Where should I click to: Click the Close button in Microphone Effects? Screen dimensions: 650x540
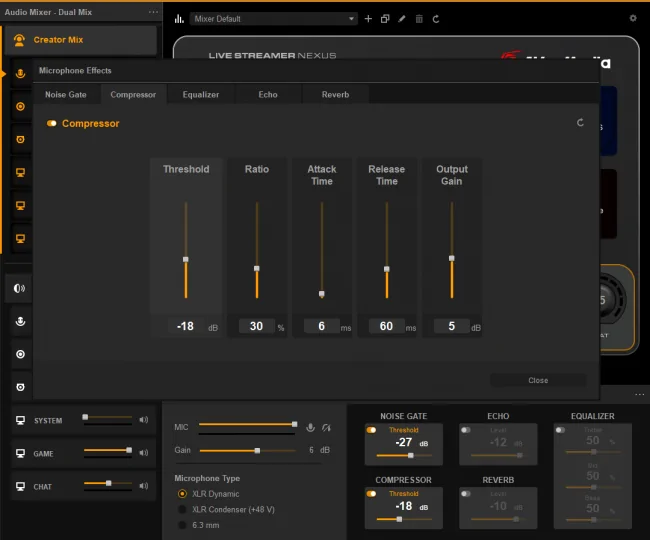pos(538,380)
